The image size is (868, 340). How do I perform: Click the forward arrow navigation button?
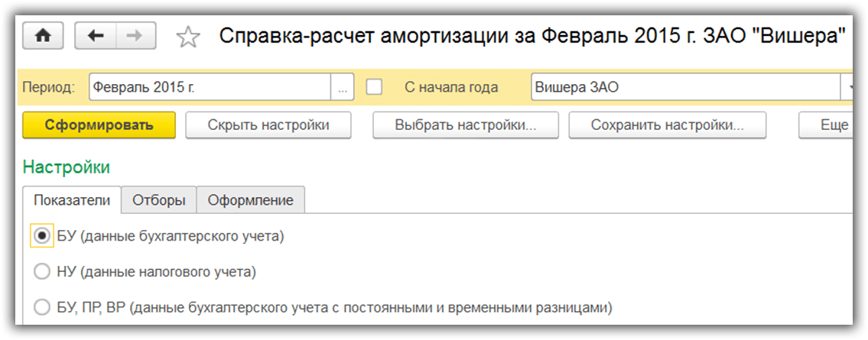coord(135,36)
